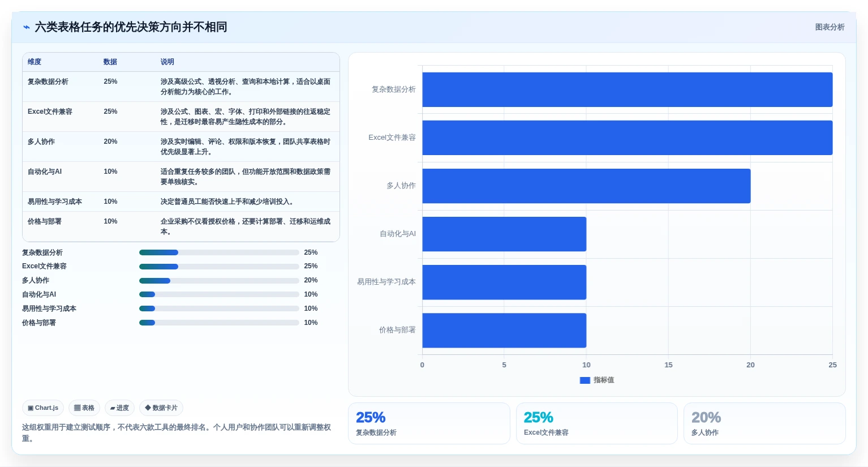The image size is (868, 467).
Task: Click the 图表分析 label in header
Action: coord(830,27)
